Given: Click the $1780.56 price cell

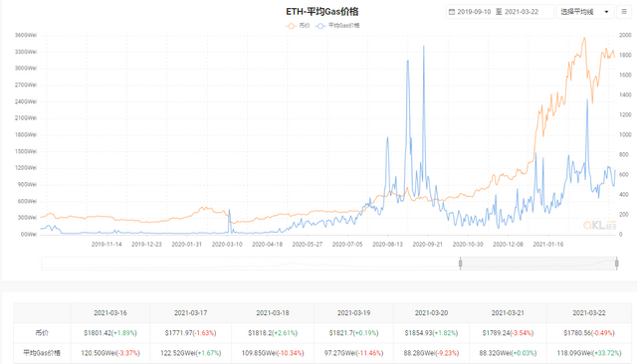Looking at the screenshot, I should 588,333.
